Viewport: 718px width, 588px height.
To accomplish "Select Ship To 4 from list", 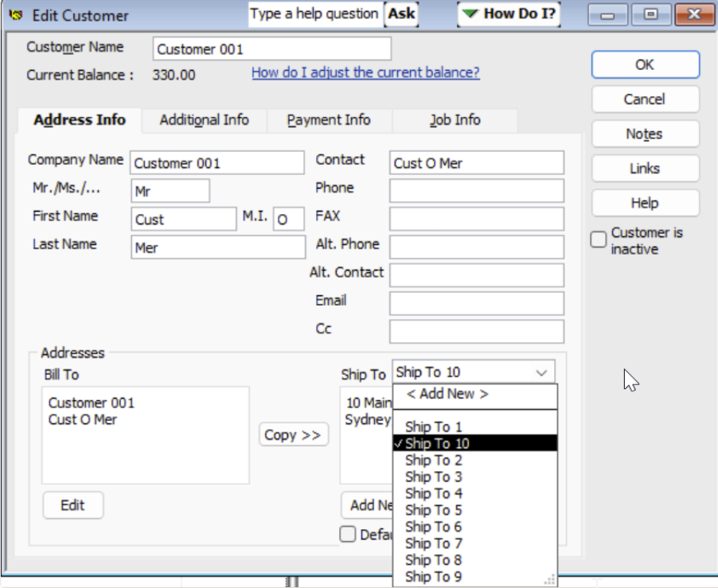I will (475, 493).
